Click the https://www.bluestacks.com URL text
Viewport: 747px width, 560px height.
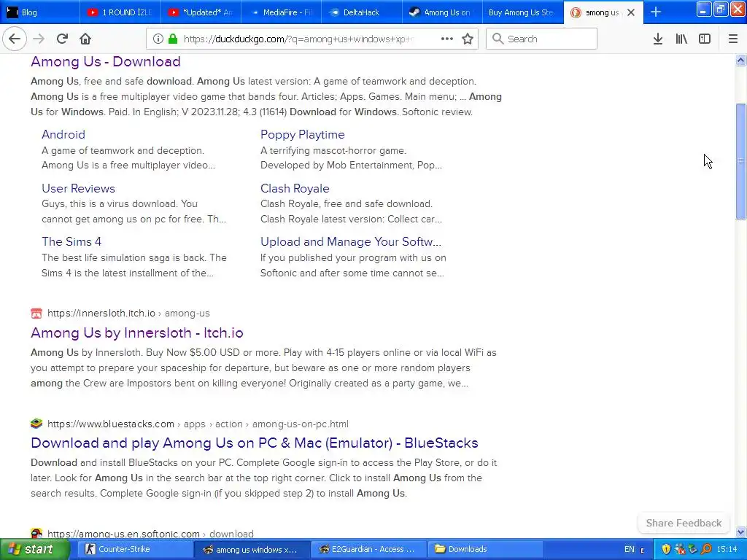[x=111, y=424]
